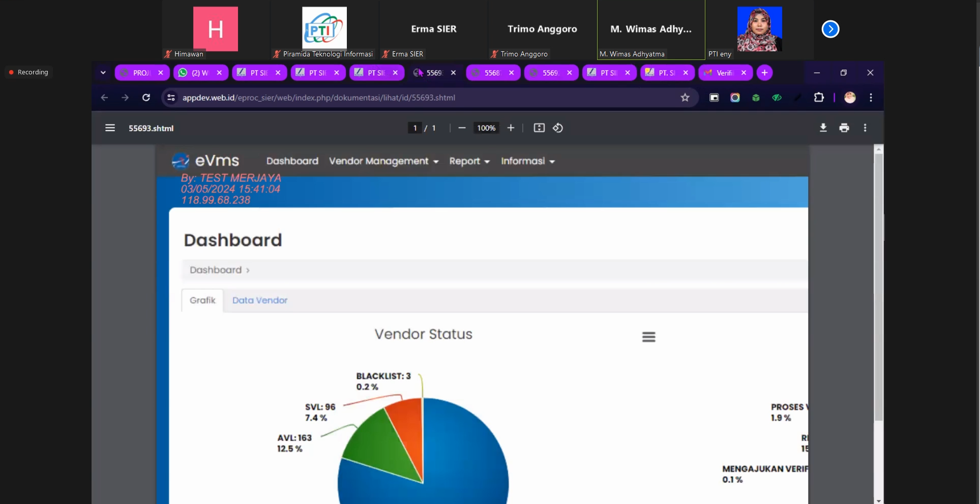Bookmark this page with star icon
This screenshot has height=504, width=980.
click(685, 98)
